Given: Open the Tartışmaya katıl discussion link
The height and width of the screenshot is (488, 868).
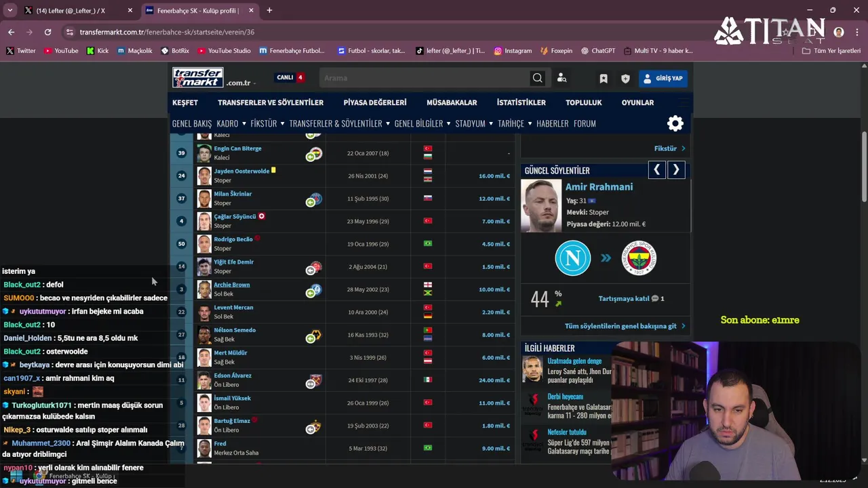Looking at the screenshot, I should [631, 298].
